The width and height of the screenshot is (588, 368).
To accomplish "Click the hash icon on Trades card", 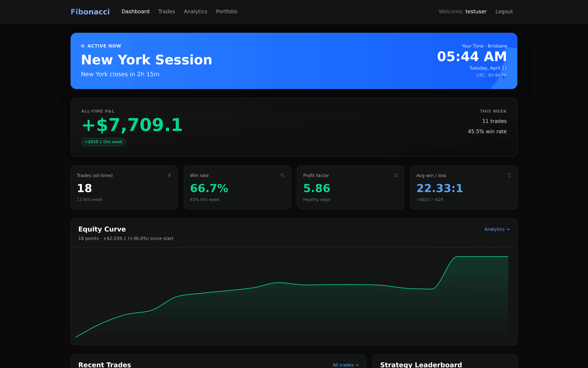I will coord(169,175).
